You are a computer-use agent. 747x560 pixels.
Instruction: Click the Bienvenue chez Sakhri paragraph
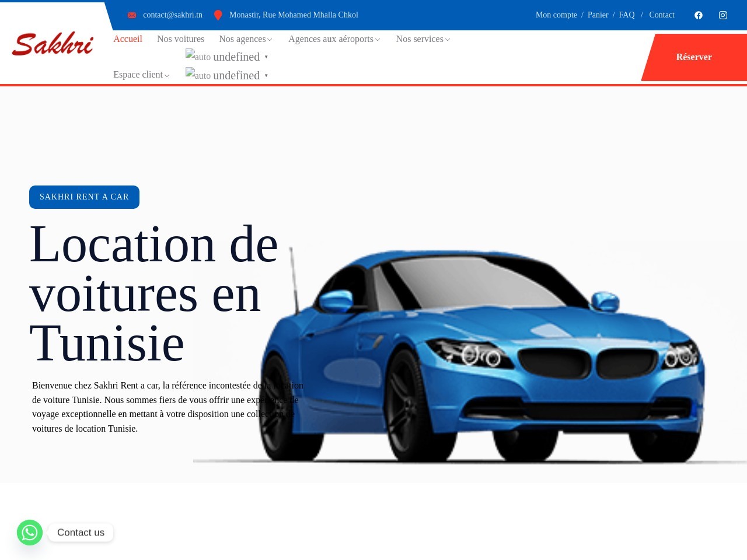coord(167,407)
